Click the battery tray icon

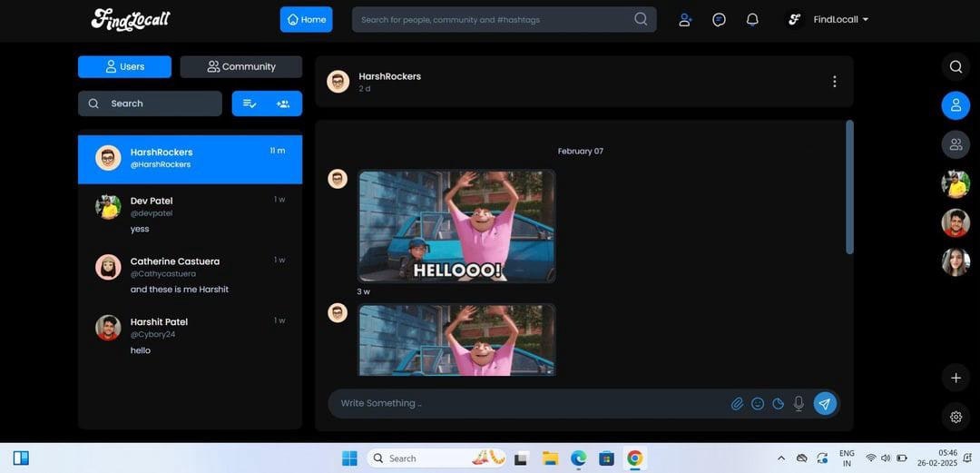902,458
